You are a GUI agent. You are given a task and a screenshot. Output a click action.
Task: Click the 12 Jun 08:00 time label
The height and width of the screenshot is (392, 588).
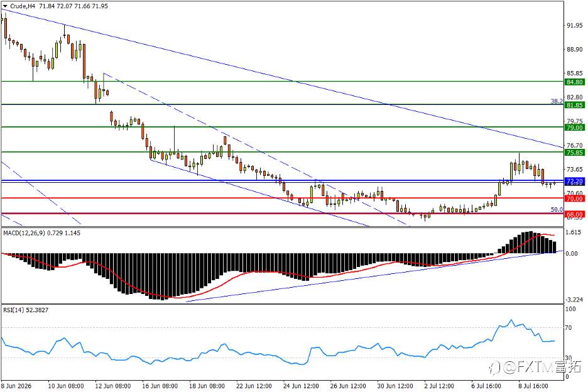pyautogui.click(x=113, y=386)
